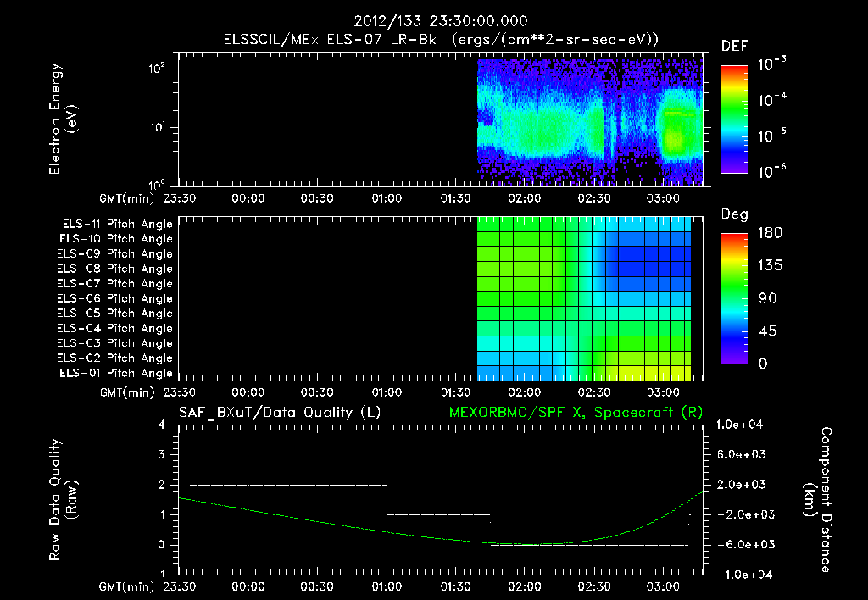The height and width of the screenshot is (600, 868).
Task: Click the data quality line at level 1
Action: 438,514
